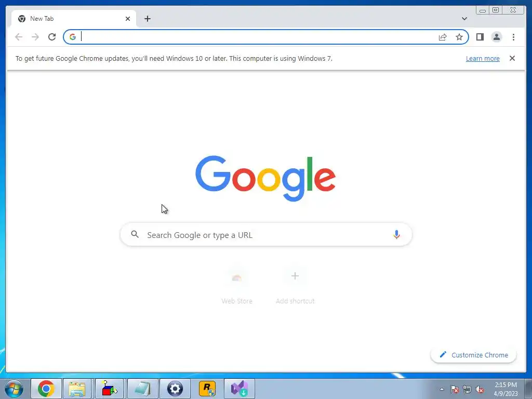Click the network tray icon

[x=467, y=389]
